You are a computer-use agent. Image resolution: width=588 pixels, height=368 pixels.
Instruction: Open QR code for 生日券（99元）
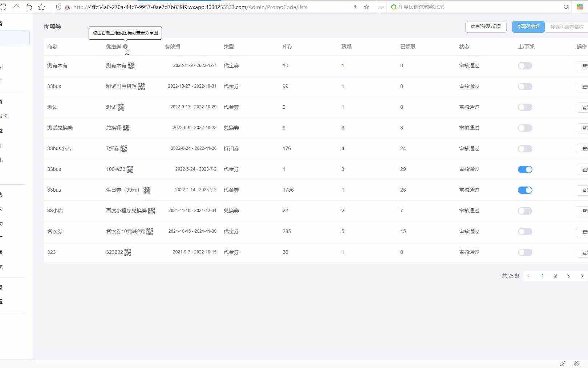pyautogui.click(x=147, y=190)
